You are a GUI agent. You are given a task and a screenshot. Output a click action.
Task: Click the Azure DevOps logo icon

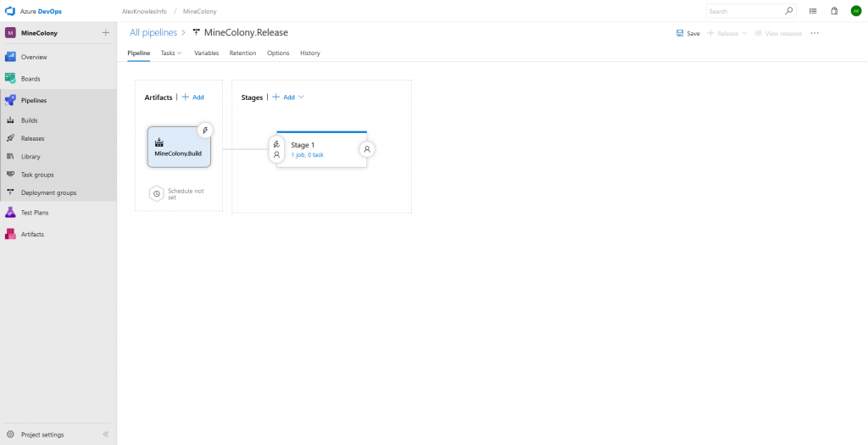pos(9,11)
